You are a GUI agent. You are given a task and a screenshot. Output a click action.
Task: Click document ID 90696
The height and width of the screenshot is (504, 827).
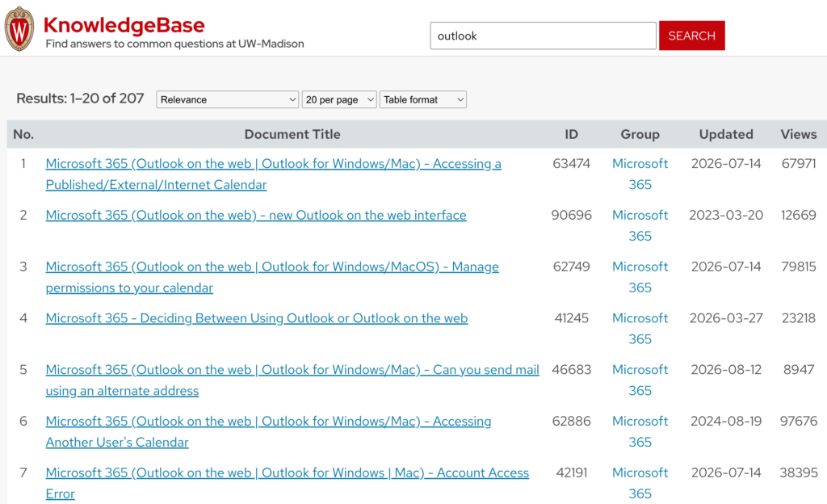click(571, 215)
